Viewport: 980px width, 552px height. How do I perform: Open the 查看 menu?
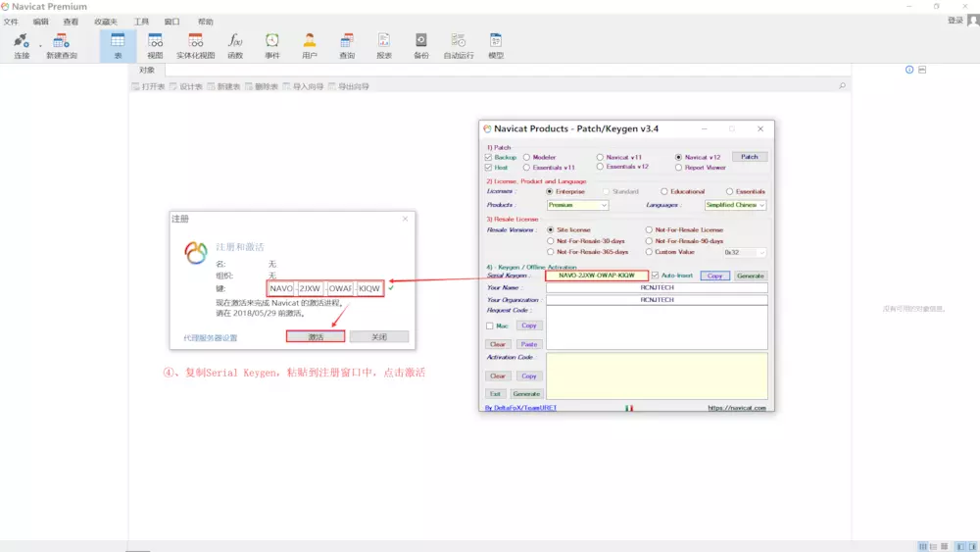point(71,22)
